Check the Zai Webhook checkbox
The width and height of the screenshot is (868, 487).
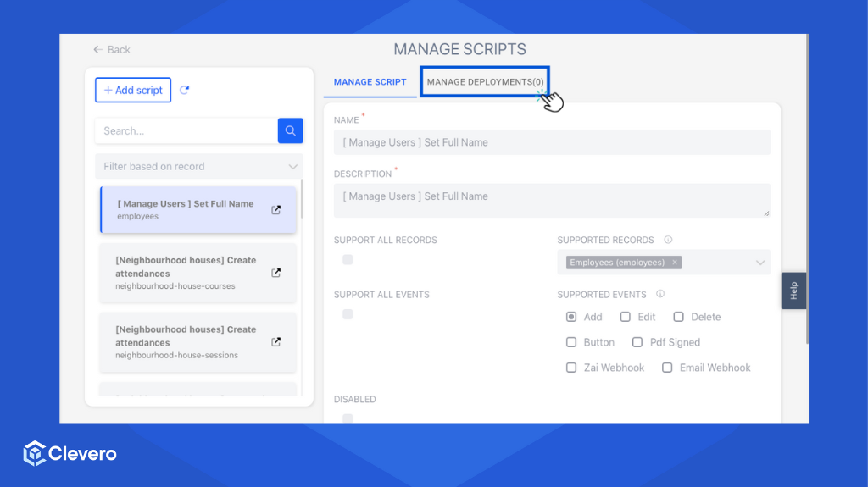click(571, 368)
